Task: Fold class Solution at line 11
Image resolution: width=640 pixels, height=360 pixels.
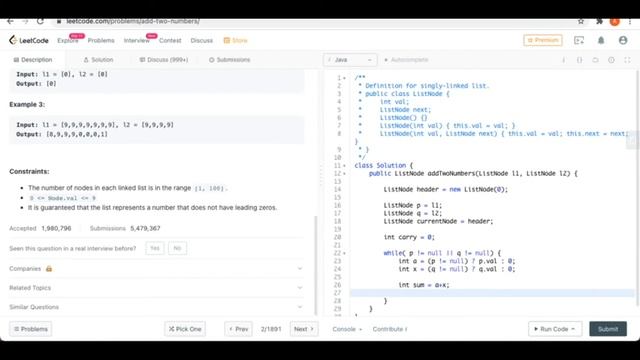Action: [344, 166]
